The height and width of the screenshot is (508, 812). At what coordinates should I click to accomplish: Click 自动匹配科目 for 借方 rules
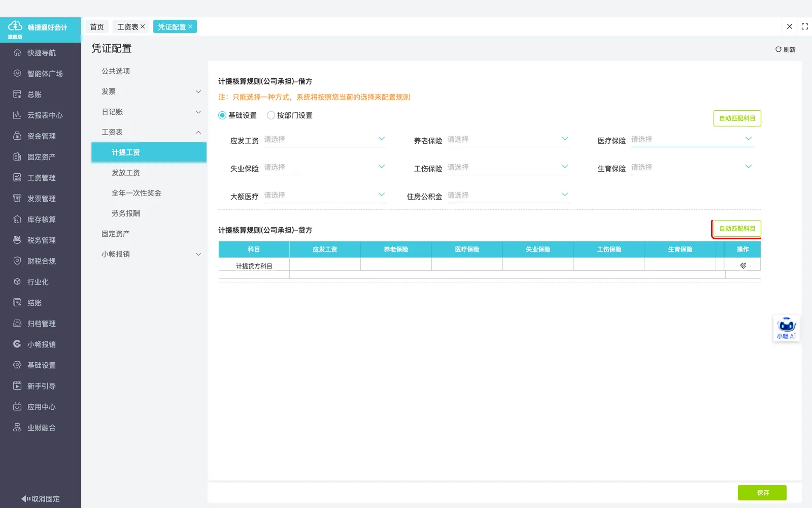[737, 118]
